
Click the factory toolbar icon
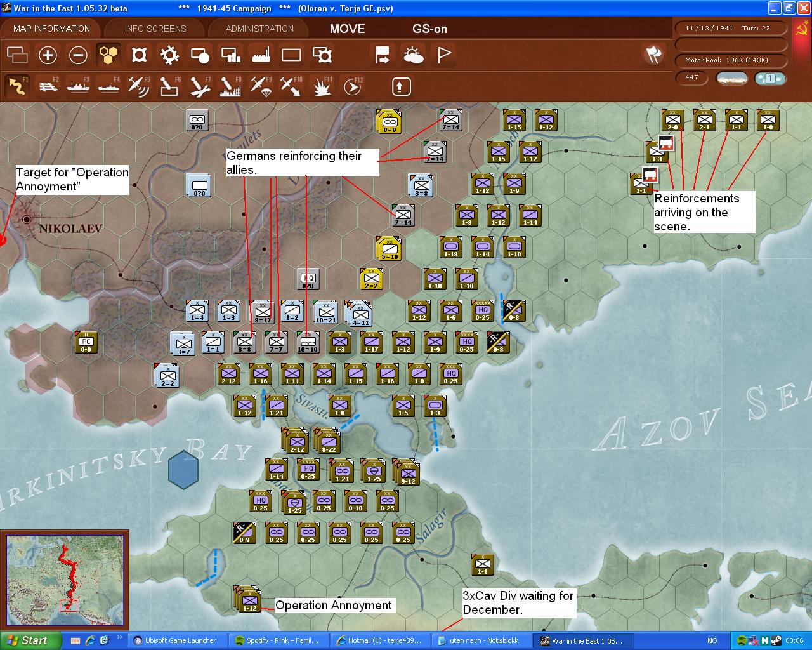point(261,55)
